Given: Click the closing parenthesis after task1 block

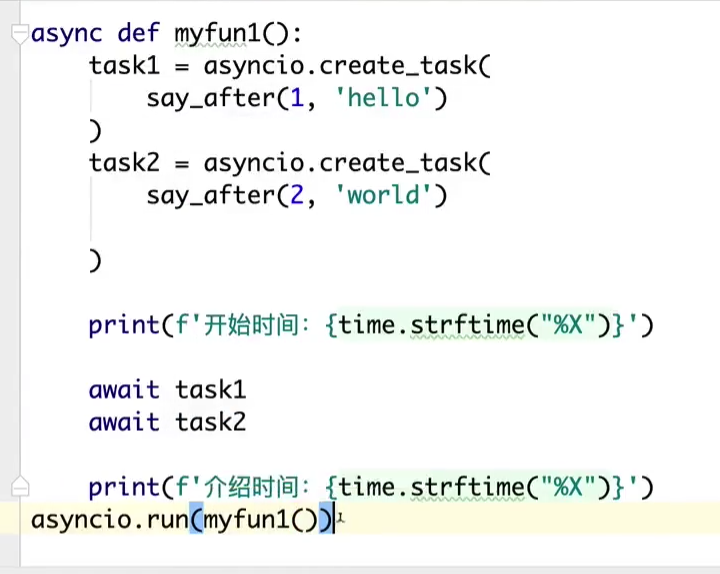Looking at the screenshot, I should [95, 131].
